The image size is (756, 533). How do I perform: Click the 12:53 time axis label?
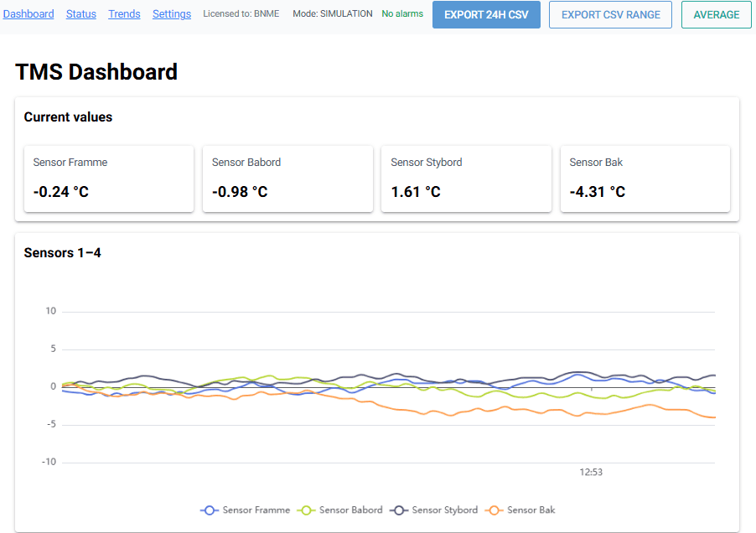pos(591,473)
